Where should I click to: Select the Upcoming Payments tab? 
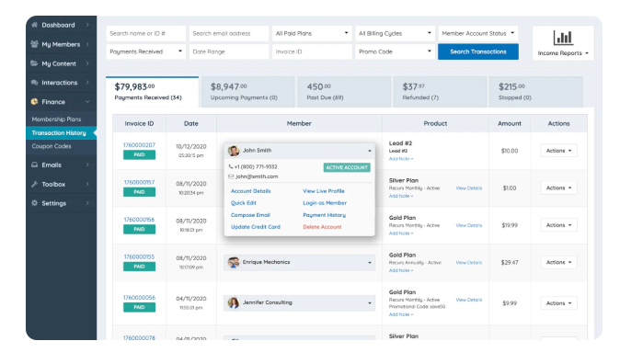(x=248, y=92)
